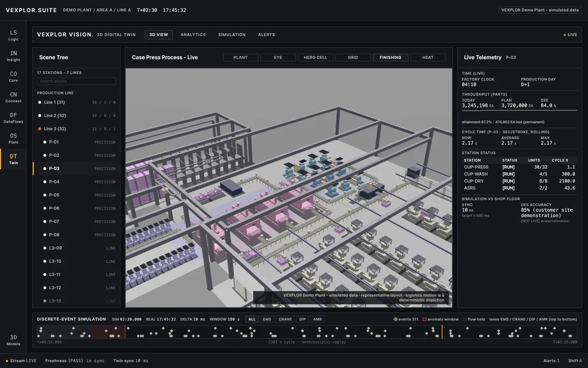Open the IN Insight module
The height and width of the screenshot is (368, 588).
click(13, 56)
